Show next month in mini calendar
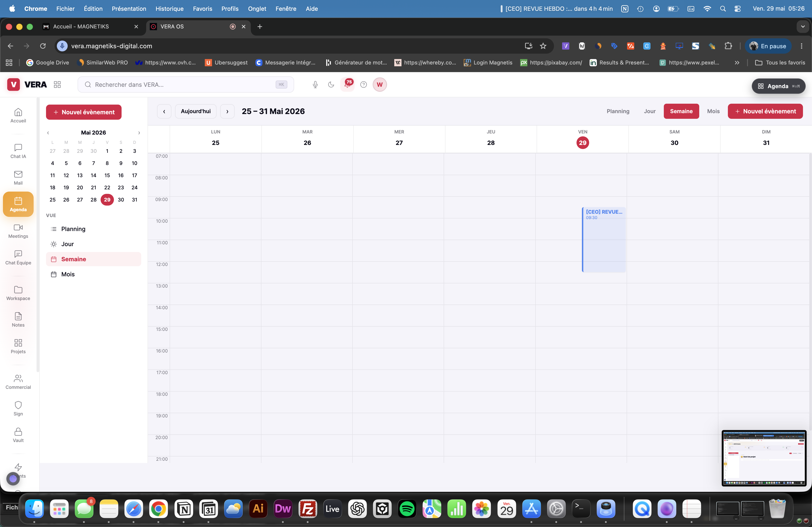The height and width of the screenshot is (527, 812). [x=139, y=133]
